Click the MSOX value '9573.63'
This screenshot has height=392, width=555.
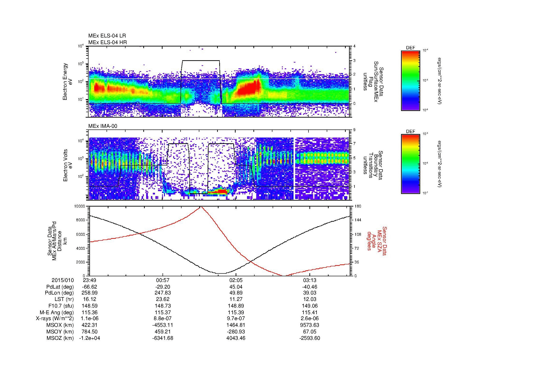pyautogui.click(x=309, y=325)
